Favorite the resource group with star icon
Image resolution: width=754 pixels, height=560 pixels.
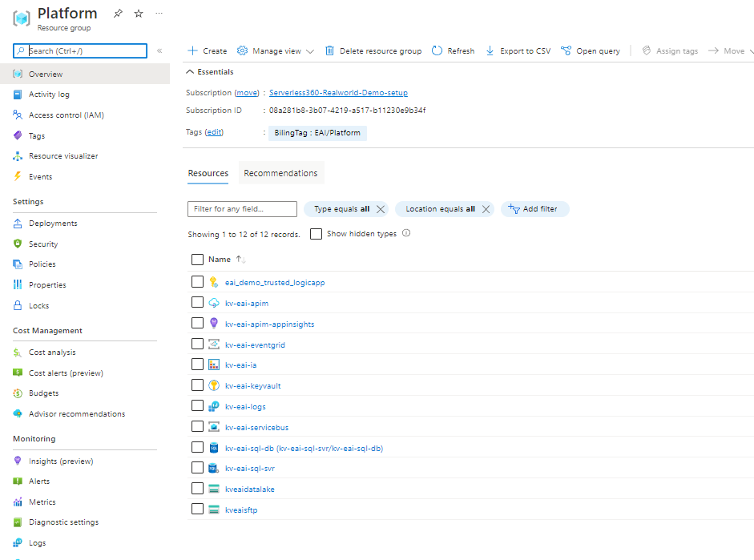[139, 14]
